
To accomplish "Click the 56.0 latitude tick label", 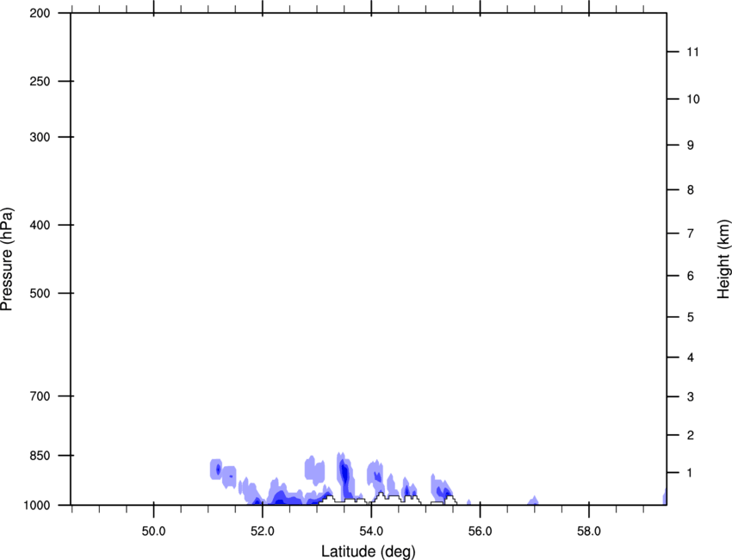I will pos(481,532).
